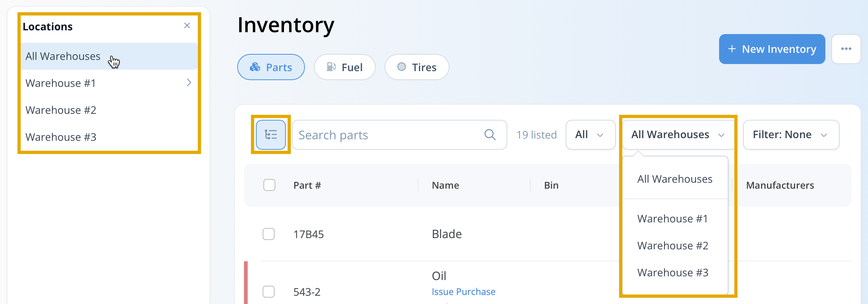Check the box for part 543-2

tap(269, 292)
